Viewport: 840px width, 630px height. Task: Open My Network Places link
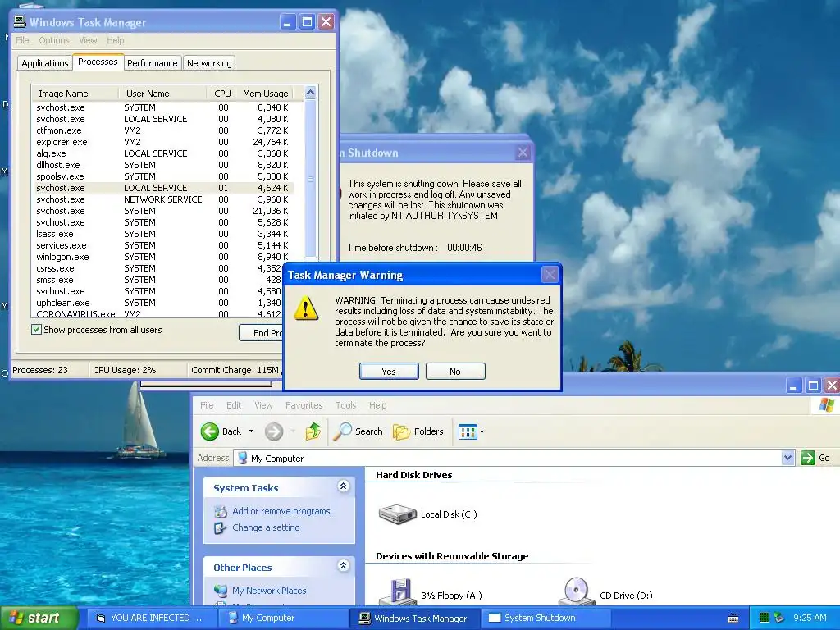coord(269,591)
